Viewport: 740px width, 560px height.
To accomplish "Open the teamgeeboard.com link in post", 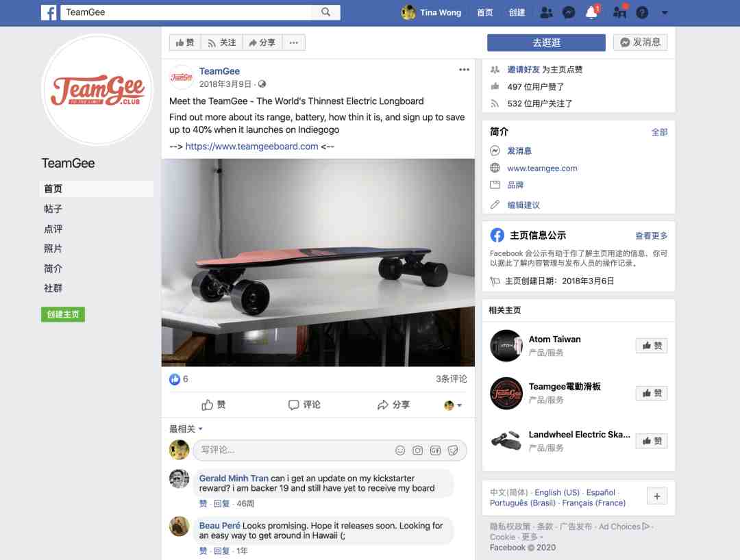I will coord(251,146).
